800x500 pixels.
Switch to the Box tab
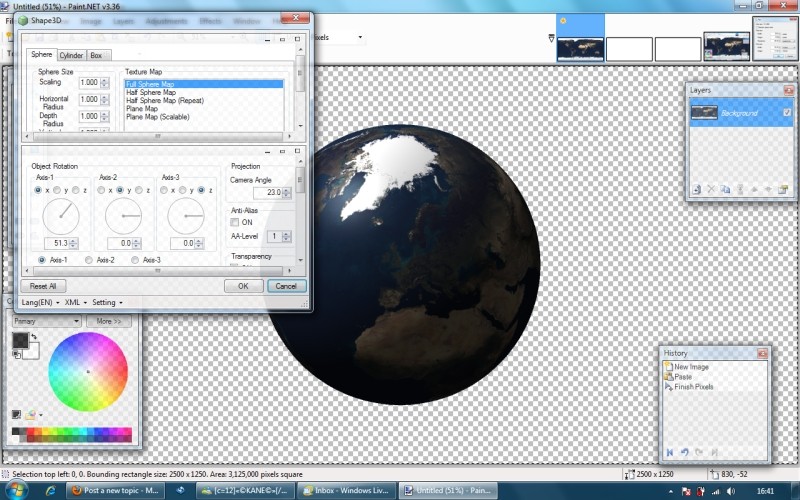pos(96,55)
